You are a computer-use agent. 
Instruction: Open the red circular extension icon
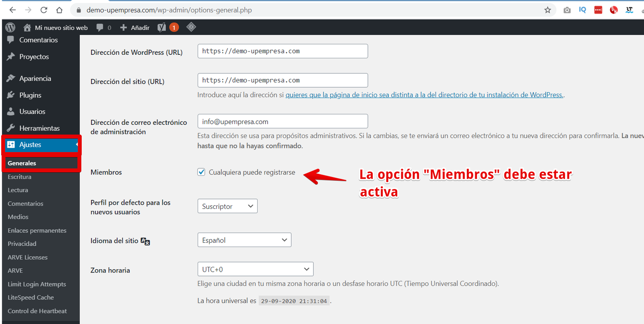click(x=614, y=10)
